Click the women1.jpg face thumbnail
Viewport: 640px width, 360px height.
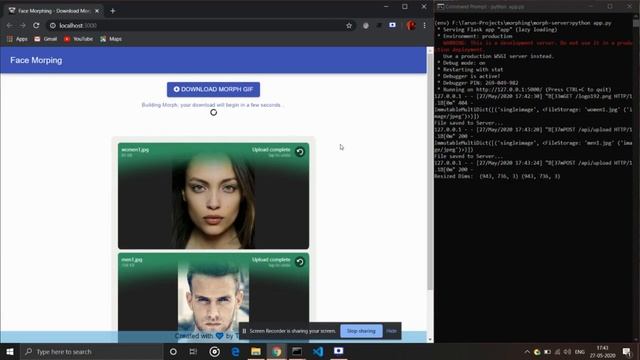(213, 200)
